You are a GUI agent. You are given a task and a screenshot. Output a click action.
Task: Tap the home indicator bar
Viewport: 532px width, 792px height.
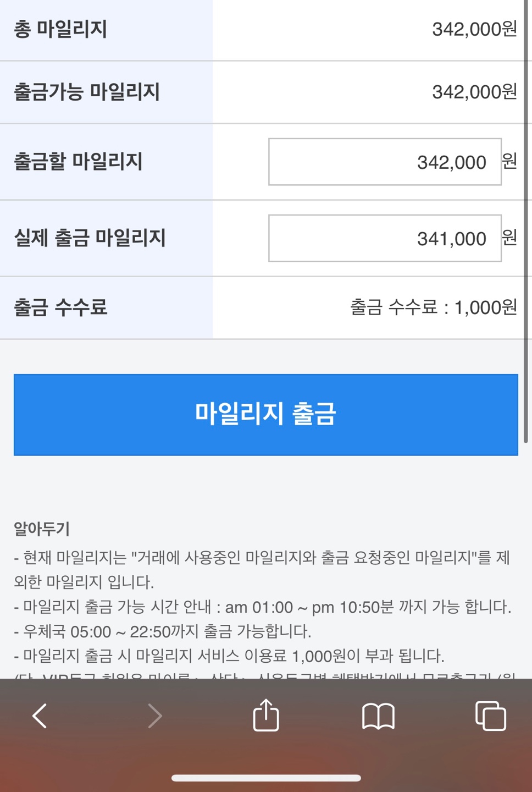pyautogui.click(x=266, y=778)
